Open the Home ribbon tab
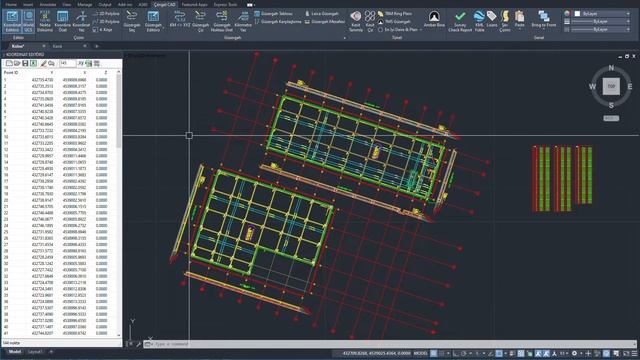 (x=11, y=4)
